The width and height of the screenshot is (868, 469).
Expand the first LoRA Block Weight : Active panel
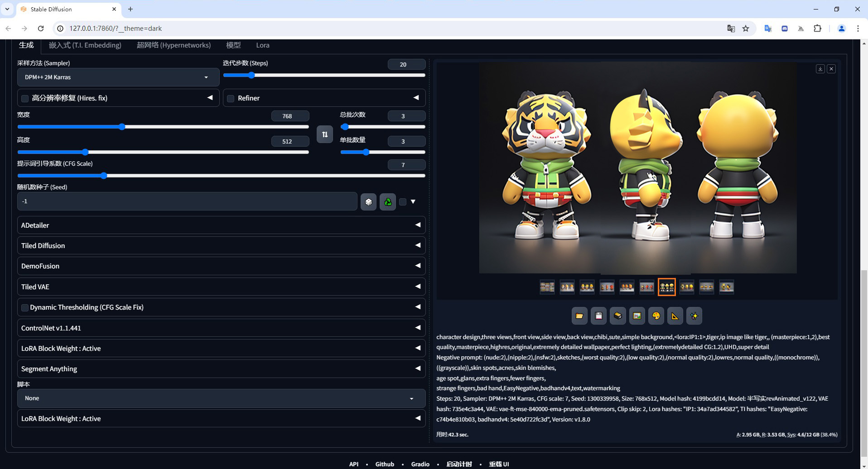pos(221,348)
